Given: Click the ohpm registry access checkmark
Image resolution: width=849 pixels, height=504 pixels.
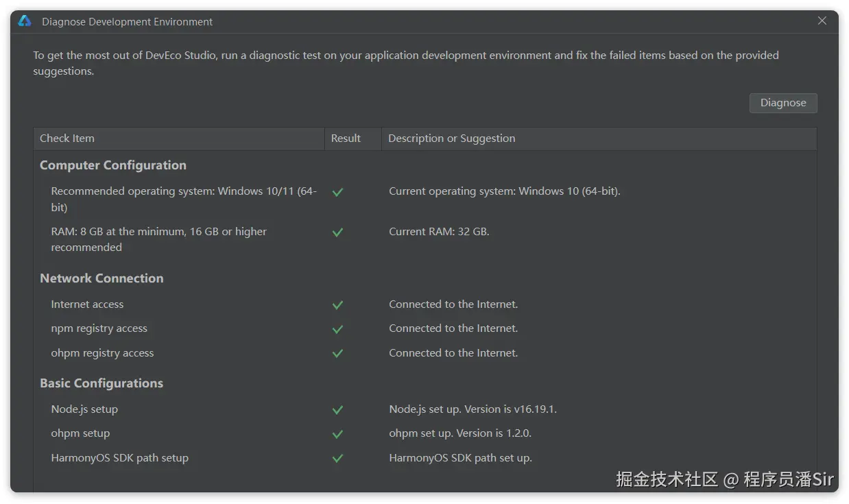Looking at the screenshot, I should (x=337, y=354).
